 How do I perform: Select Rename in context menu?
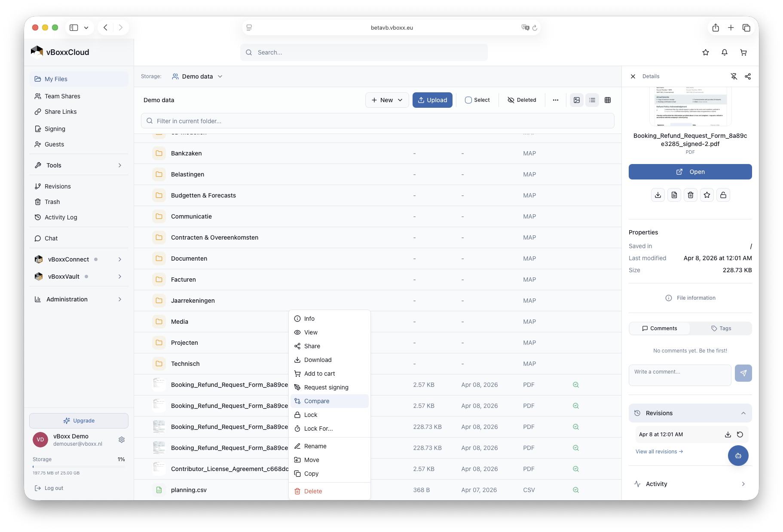[330, 446]
